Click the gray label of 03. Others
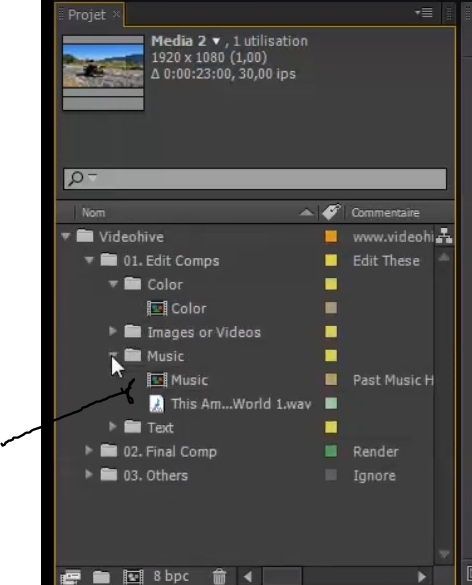 331,475
